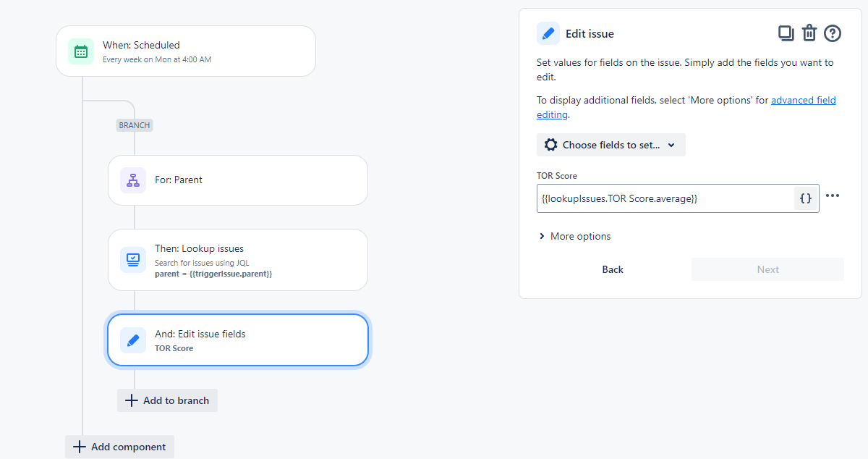Click the Back button
This screenshot has width=868, height=459.
pos(613,269)
